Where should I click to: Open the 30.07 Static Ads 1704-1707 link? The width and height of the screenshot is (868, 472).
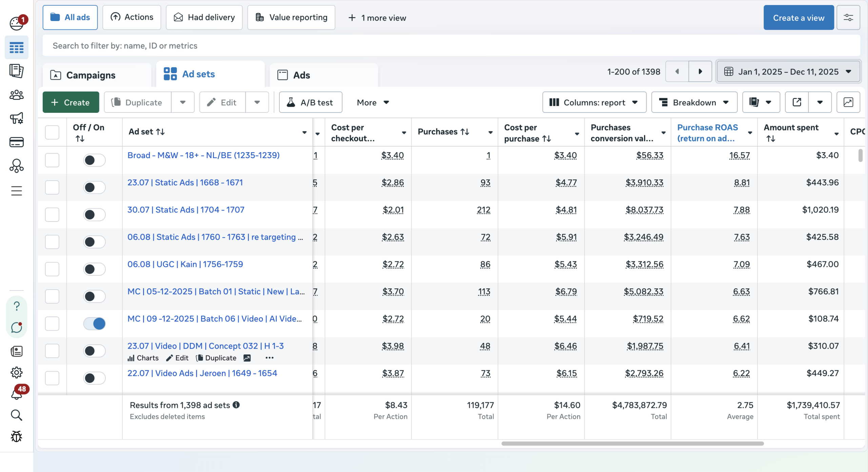[x=185, y=210]
